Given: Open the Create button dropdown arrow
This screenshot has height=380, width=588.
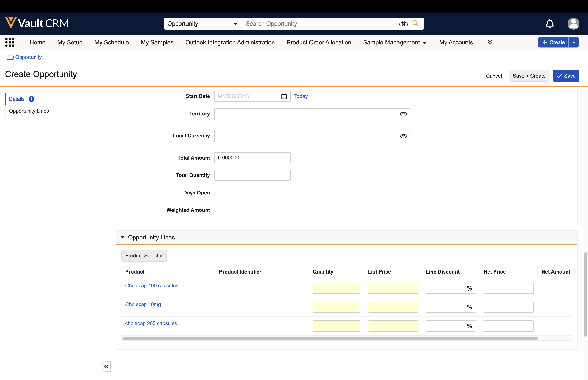Looking at the screenshot, I should pyautogui.click(x=573, y=43).
